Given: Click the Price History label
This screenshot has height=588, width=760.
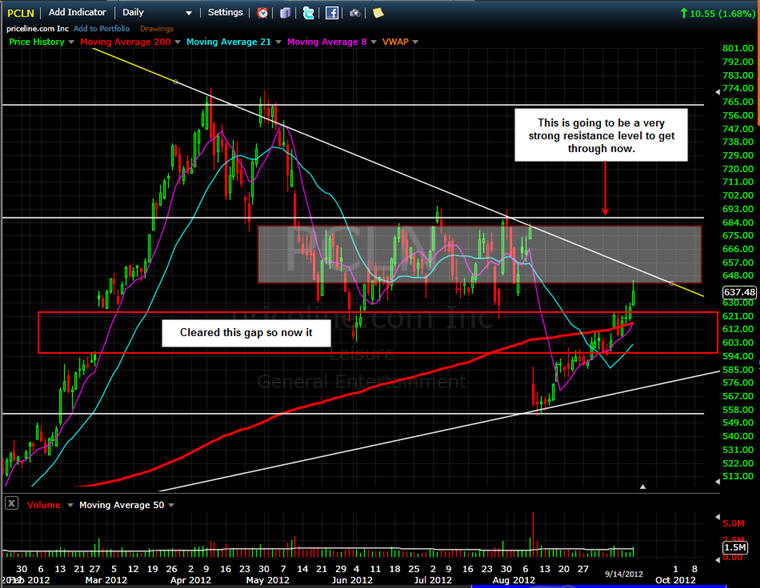Looking at the screenshot, I should click(x=37, y=42).
